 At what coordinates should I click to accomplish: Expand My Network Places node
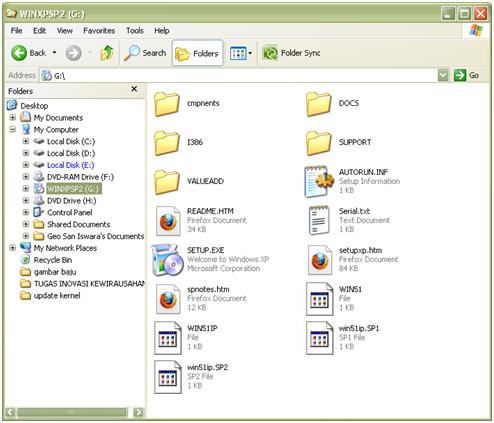(13, 248)
